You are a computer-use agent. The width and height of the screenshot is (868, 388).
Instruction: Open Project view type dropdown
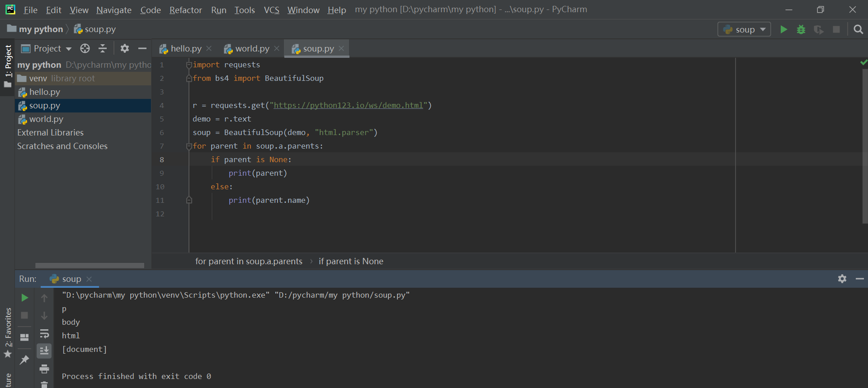point(47,48)
